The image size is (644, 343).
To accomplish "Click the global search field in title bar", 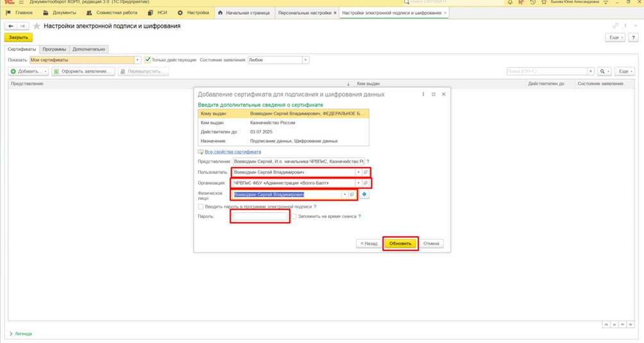I will tap(453, 2).
